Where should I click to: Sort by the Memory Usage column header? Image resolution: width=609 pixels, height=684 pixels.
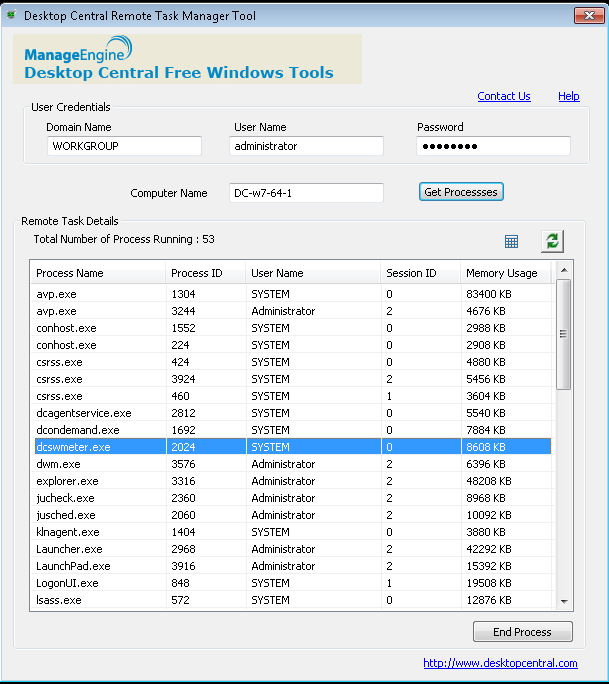(506, 273)
